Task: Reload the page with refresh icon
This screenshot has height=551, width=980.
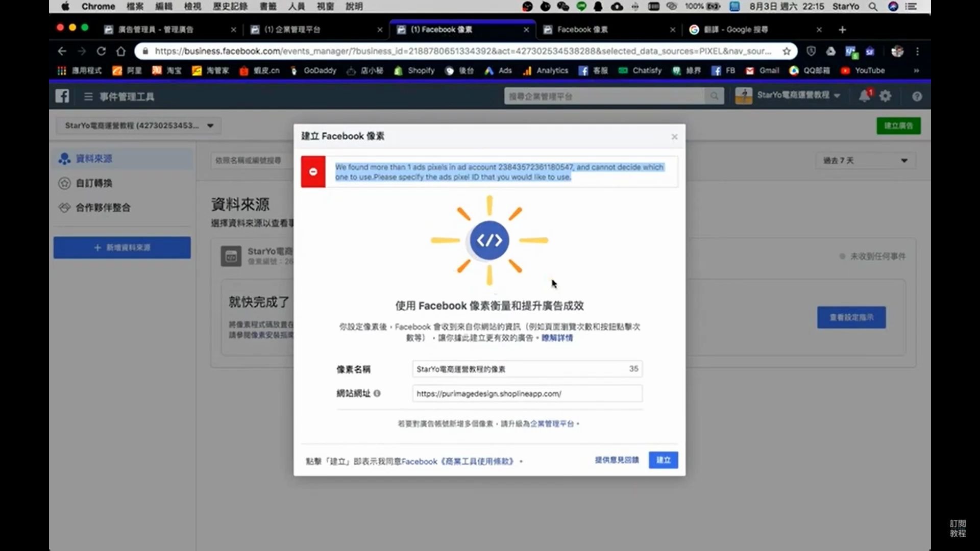Action: (x=101, y=51)
